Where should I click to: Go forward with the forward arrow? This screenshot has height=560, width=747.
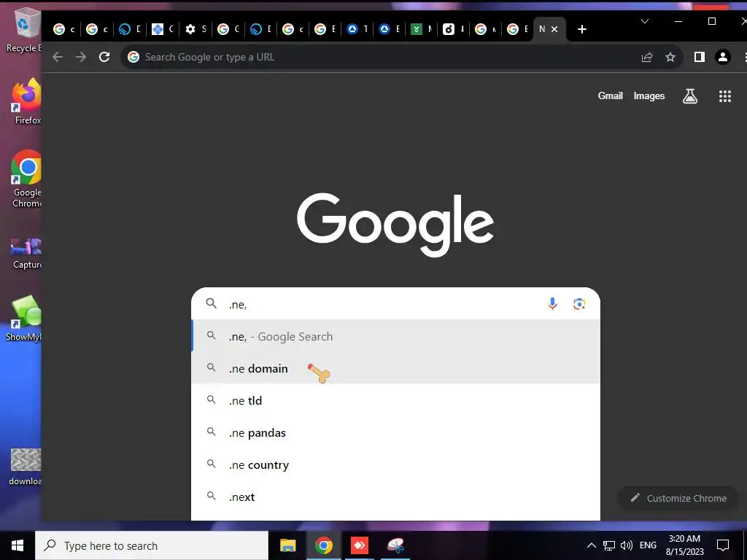pyautogui.click(x=81, y=57)
